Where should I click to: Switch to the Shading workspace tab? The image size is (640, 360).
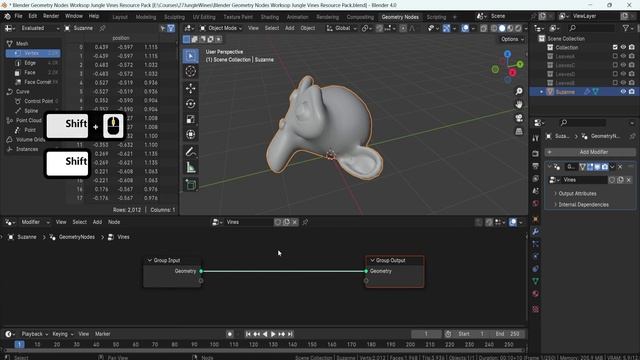coord(270,17)
